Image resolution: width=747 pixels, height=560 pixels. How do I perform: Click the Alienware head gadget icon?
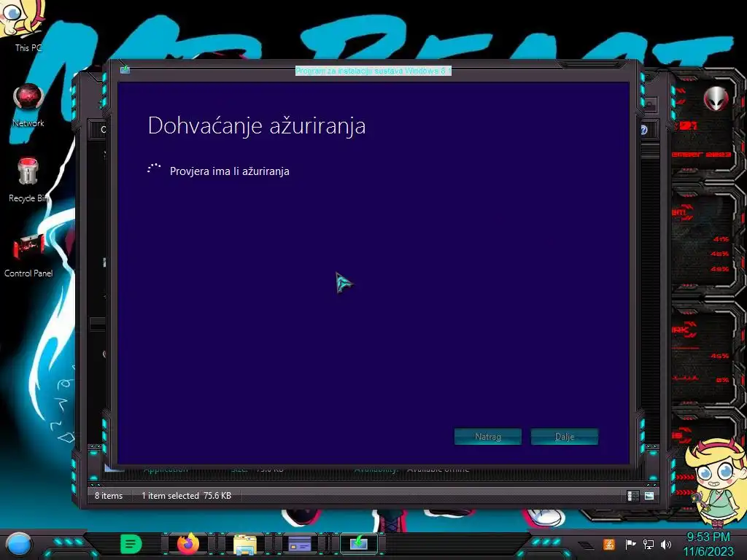coord(716,99)
